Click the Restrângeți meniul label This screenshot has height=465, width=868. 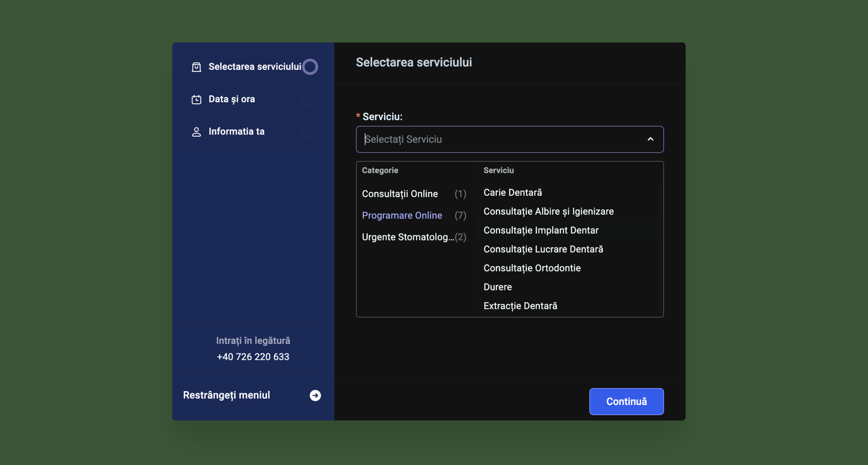tap(226, 395)
